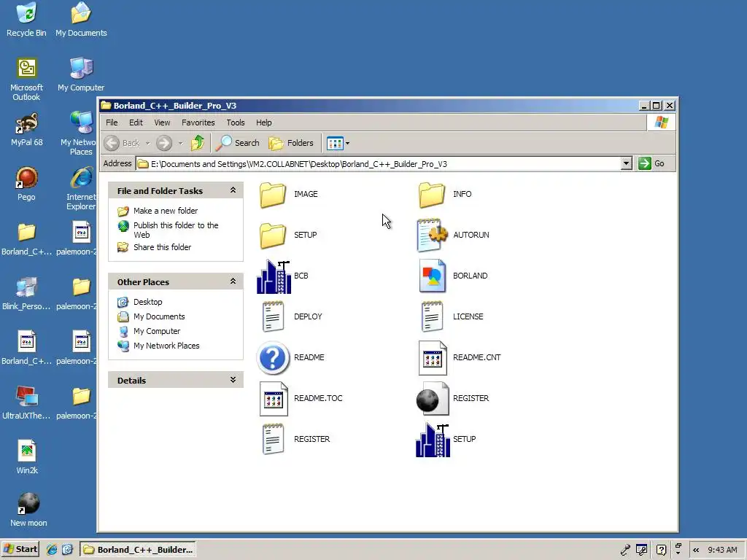Collapse the File and Folder Tasks panel
This screenshot has width=747, height=560.
pyautogui.click(x=233, y=190)
